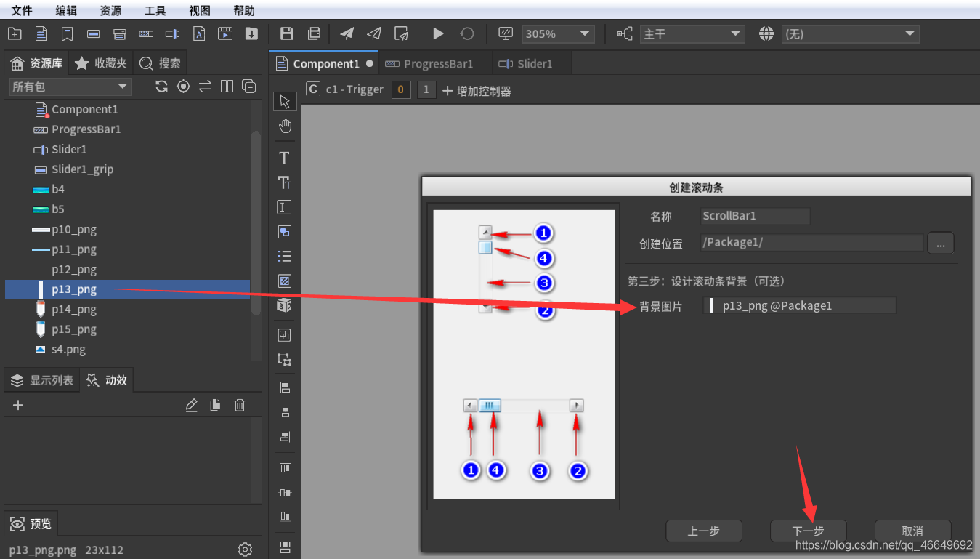980x559 pixels.
Task: Select the input text tool
Action: pos(285,207)
